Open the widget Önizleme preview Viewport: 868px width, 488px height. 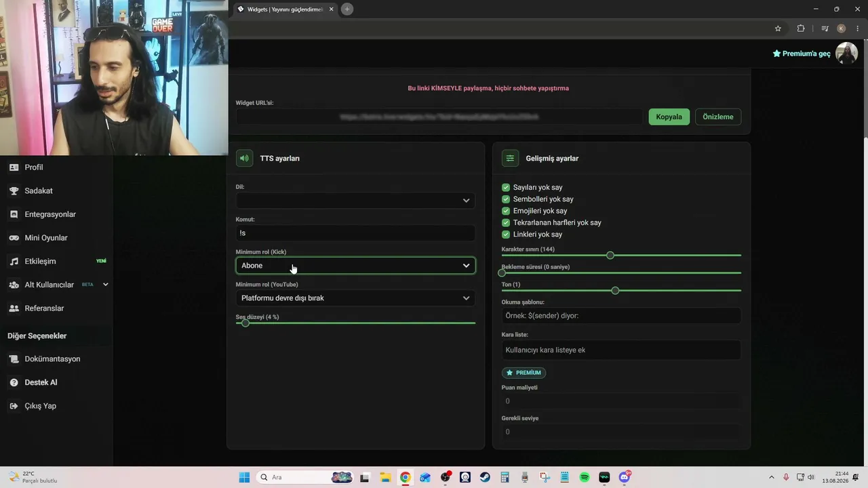coord(718,117)
